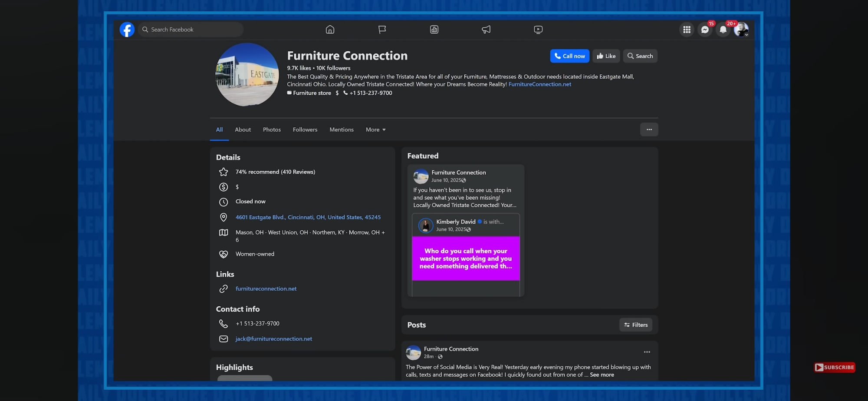868x401 pixels.
Task: Open the professional dashboard chart icon
Action: (x=434, y=30)
